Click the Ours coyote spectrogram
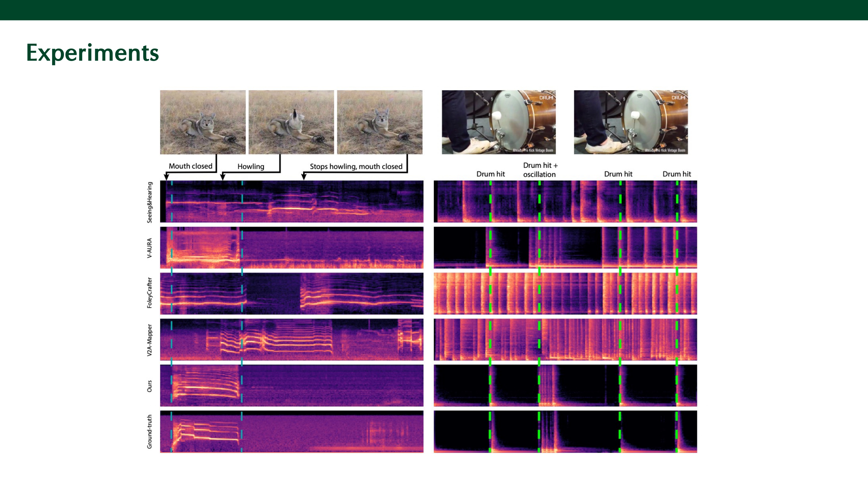Screen dimensions: 868x488 [x=291, y=385]
